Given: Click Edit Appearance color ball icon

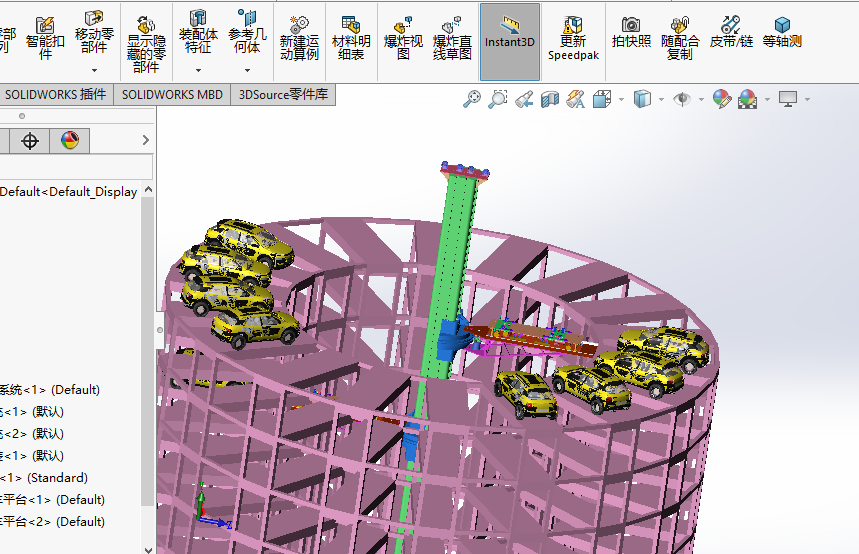Looking at the screenshot, I should click(722, 99).
